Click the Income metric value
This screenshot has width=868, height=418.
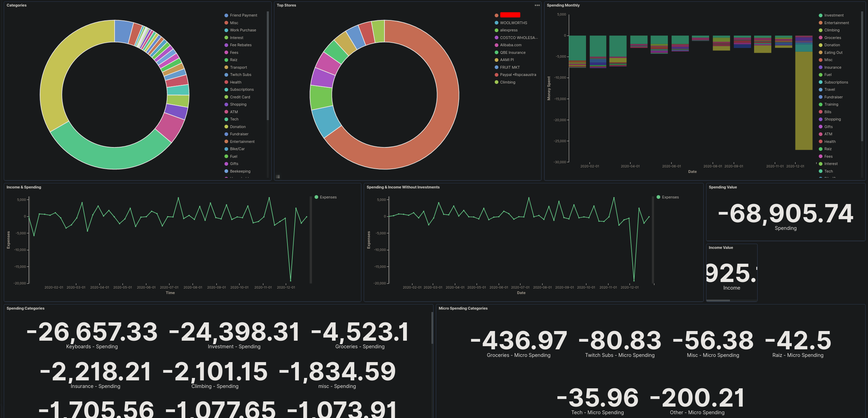click(x=731, y=273)
